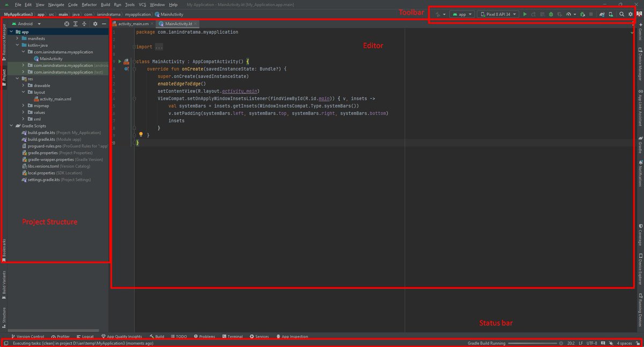
Task: Click Collapse All icon in Project panel
Action: pos(84,24)
